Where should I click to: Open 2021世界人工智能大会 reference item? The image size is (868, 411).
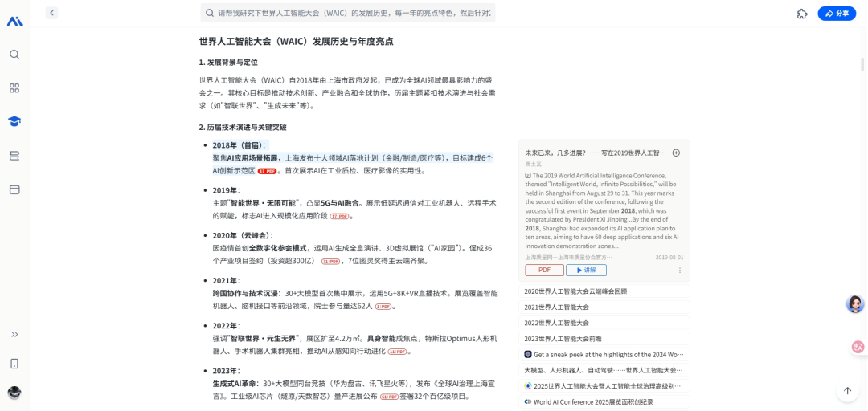[604, 307]
